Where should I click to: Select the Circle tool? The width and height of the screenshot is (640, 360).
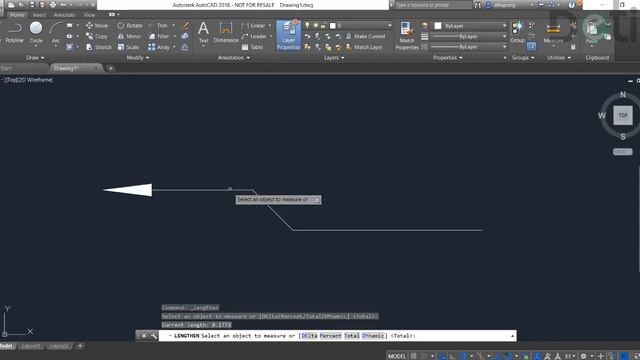click(x=36, y=33)
